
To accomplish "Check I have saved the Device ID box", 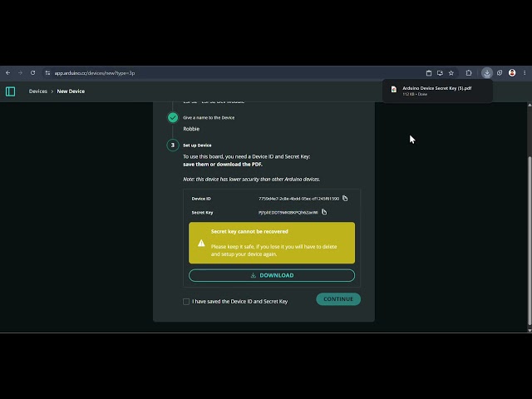I will (186, 302).
